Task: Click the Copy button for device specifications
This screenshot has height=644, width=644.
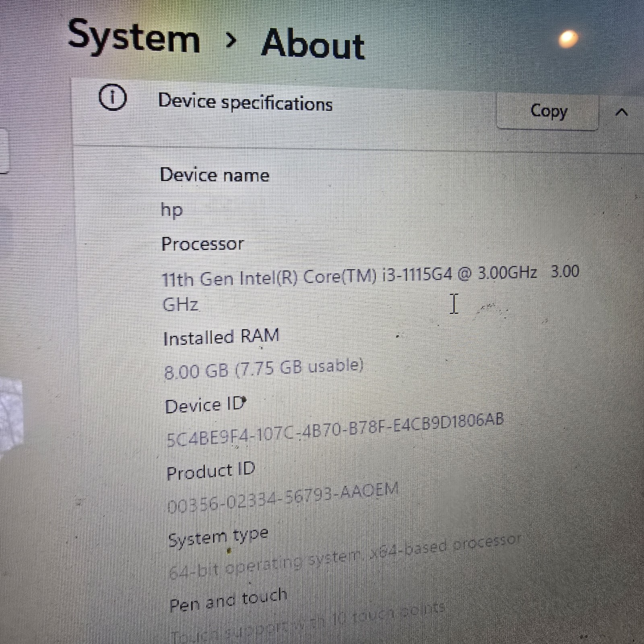Action: 548,111
